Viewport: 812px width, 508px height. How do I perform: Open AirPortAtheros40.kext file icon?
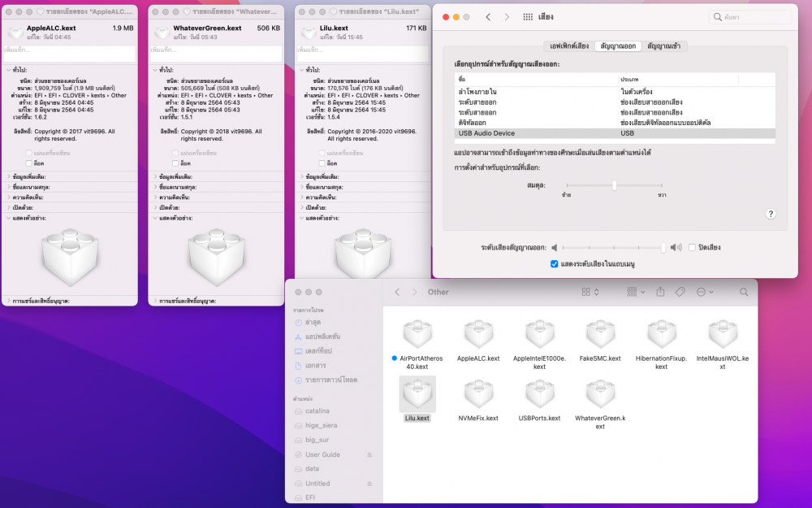point(417,334)
